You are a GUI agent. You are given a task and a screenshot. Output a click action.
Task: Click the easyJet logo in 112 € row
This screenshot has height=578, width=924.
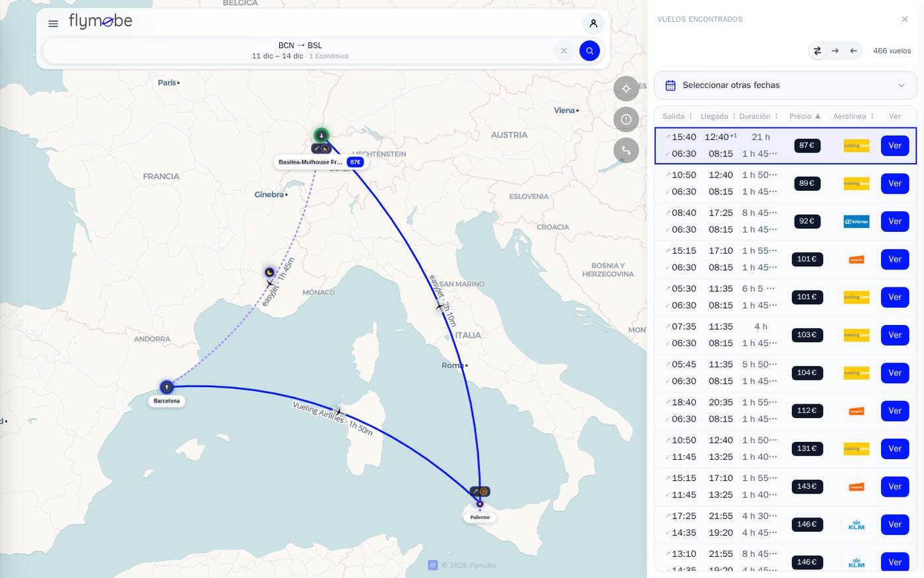[x=857, y=411]
